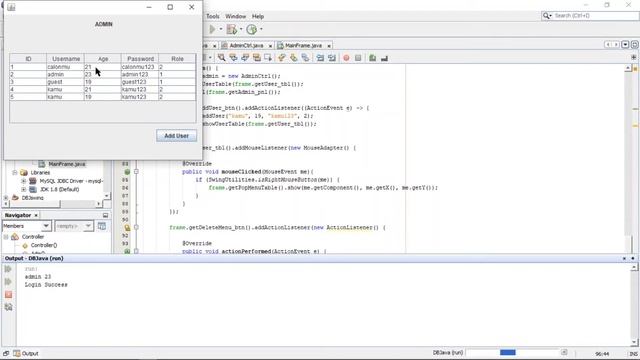The height and width of the screenshot is (360, 640).
Task: Expand the DBJswing project node
Action: (6, 198)
